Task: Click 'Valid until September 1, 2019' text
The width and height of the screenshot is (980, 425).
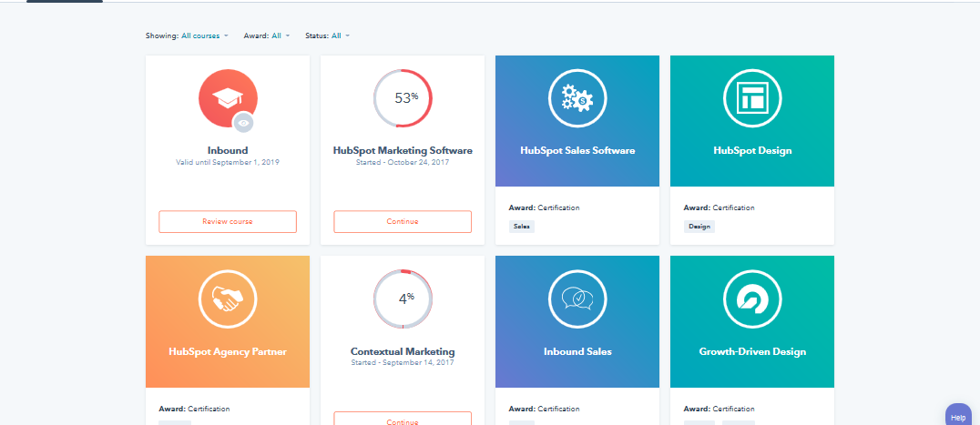Action: click(228, 162)
